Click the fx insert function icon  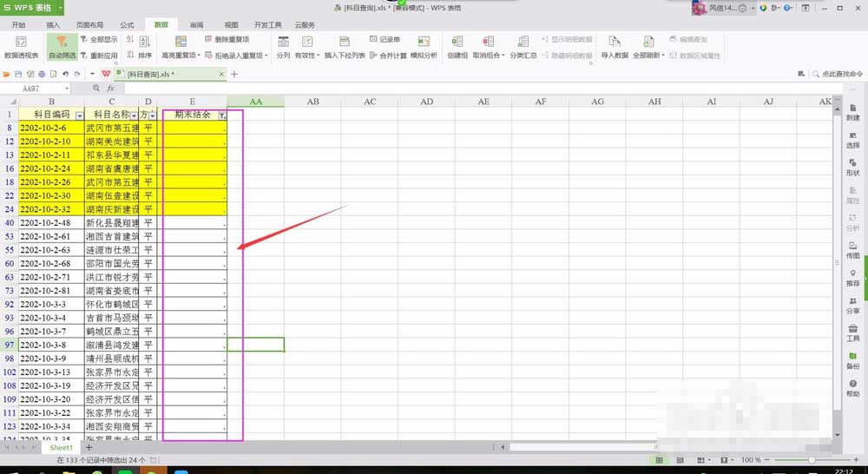pyautogui.click(x=111, y=89)
